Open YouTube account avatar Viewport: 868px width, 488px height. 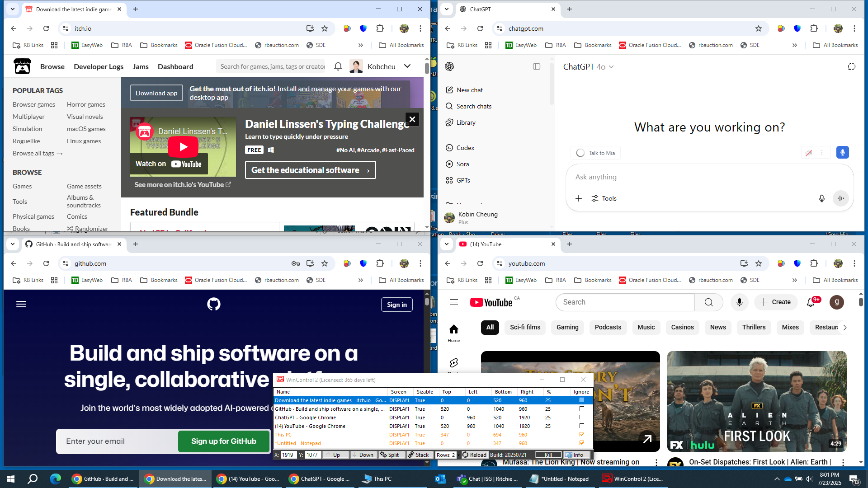[837, 302]
